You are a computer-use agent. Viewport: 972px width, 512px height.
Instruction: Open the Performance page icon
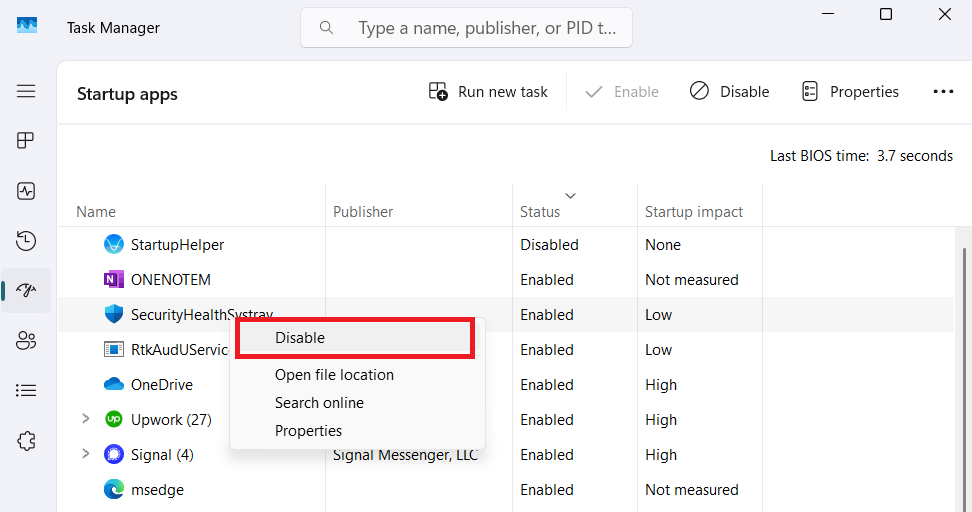tap(26, 191)
